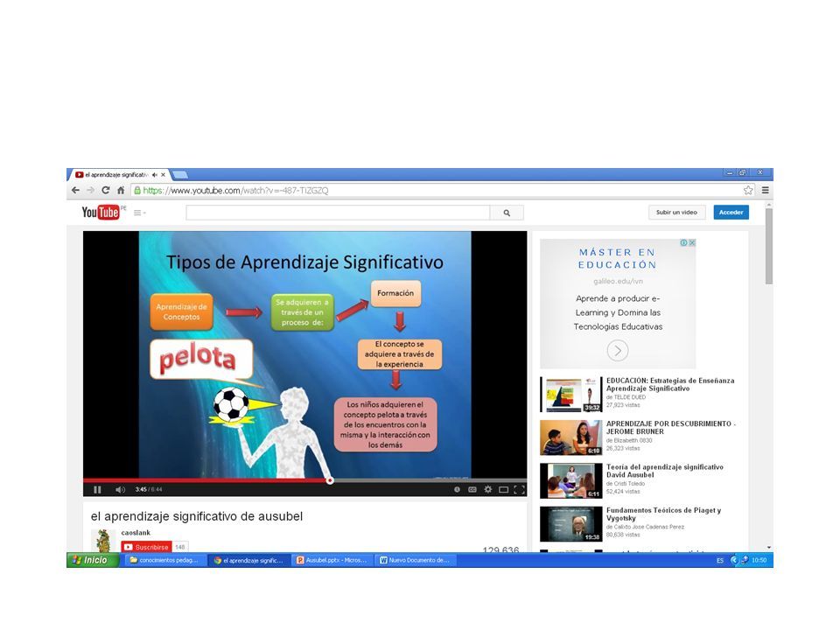The image size is (840, 630).
Task: Click the blue Acceder button
Action: pos(731,212)
